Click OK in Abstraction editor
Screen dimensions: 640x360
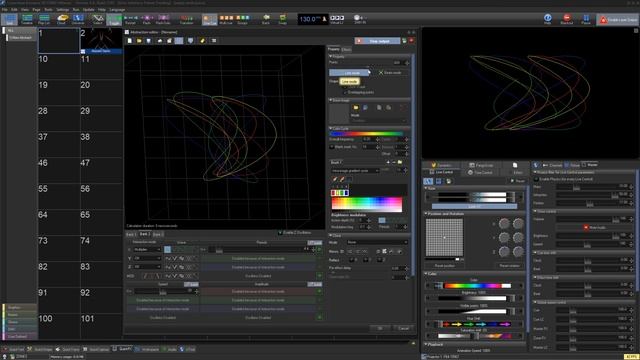380,328
